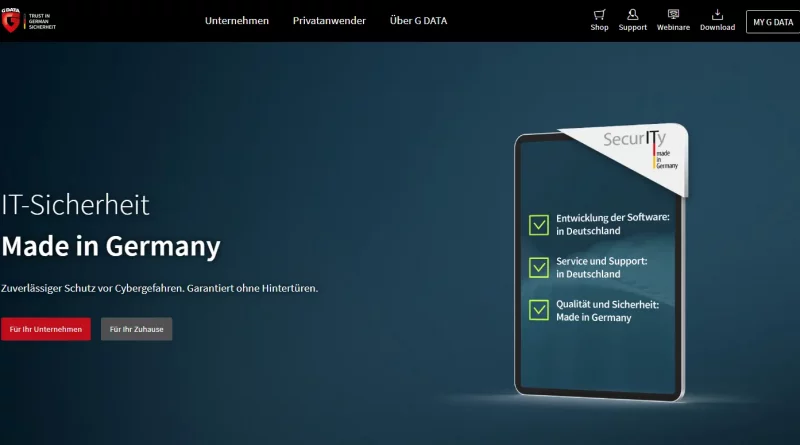800x445 pixels.
Task: Click the 'Made in Germany' headline
Action: (x=111, y=246)
